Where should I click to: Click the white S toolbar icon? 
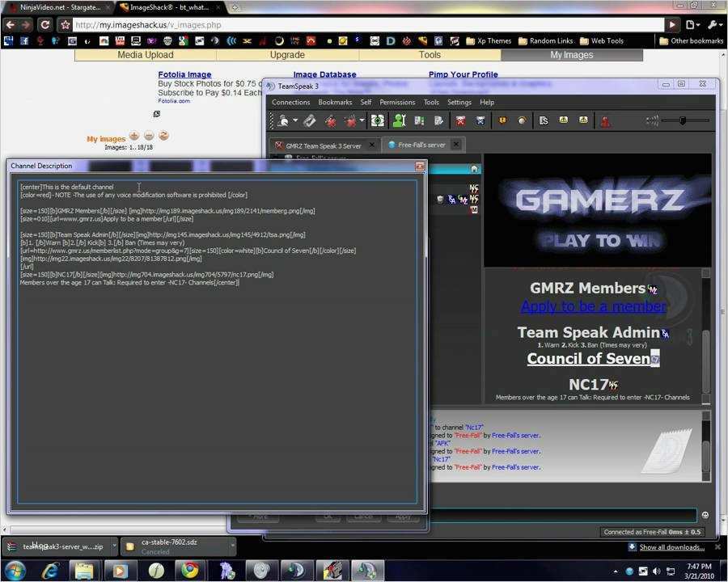[544, 121]
